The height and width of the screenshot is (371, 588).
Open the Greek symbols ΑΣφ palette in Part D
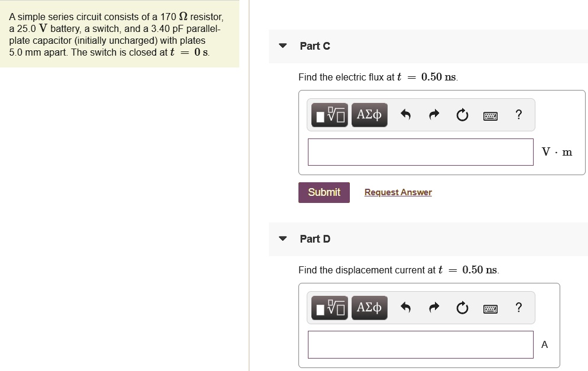pos(369,308)
